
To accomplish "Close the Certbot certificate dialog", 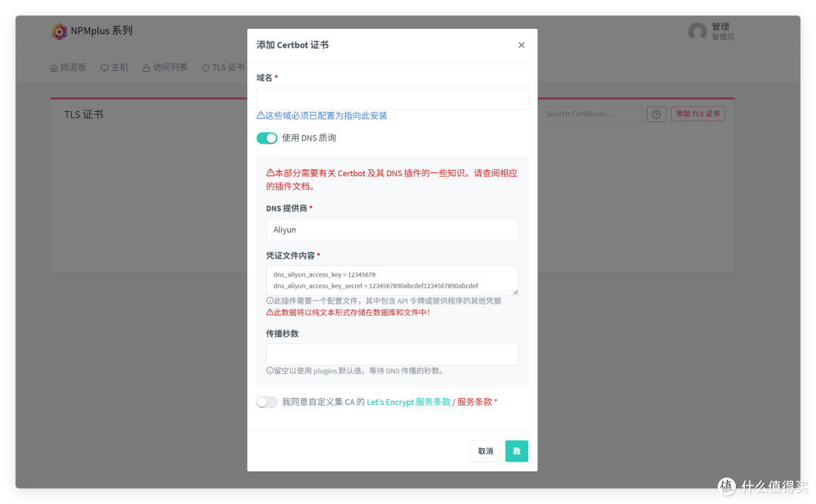I will click(x=521, y=45).
